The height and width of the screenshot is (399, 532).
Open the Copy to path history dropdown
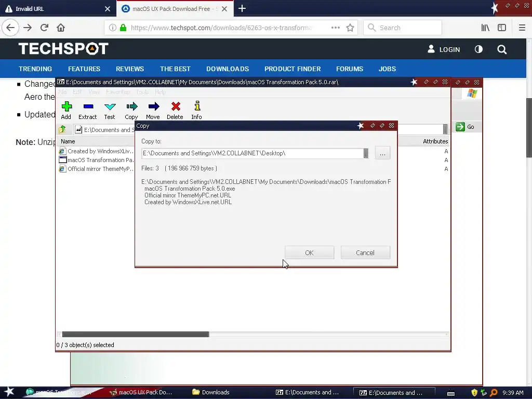(x=366, y=153)
